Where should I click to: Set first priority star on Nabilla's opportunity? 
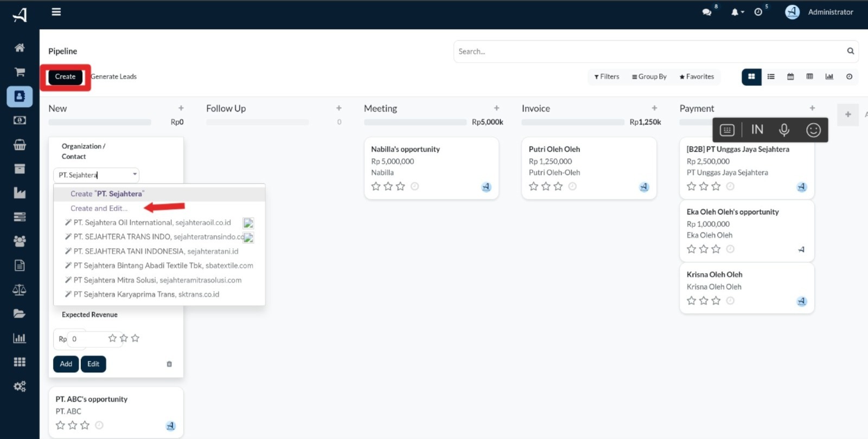click(x=376, y=186)
